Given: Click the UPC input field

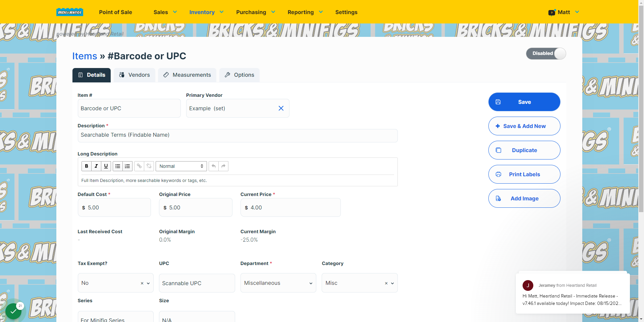Looking at the screenshot, I should 197,283.
